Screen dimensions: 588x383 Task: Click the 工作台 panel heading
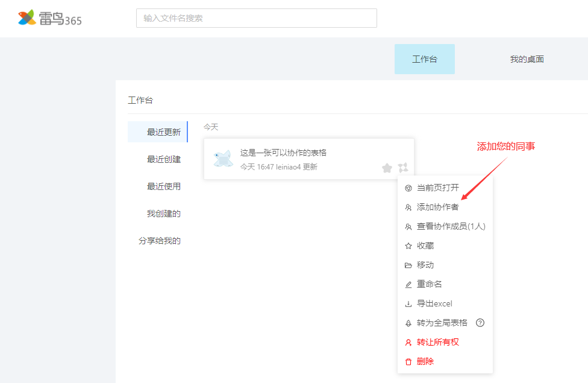point(140,100)
